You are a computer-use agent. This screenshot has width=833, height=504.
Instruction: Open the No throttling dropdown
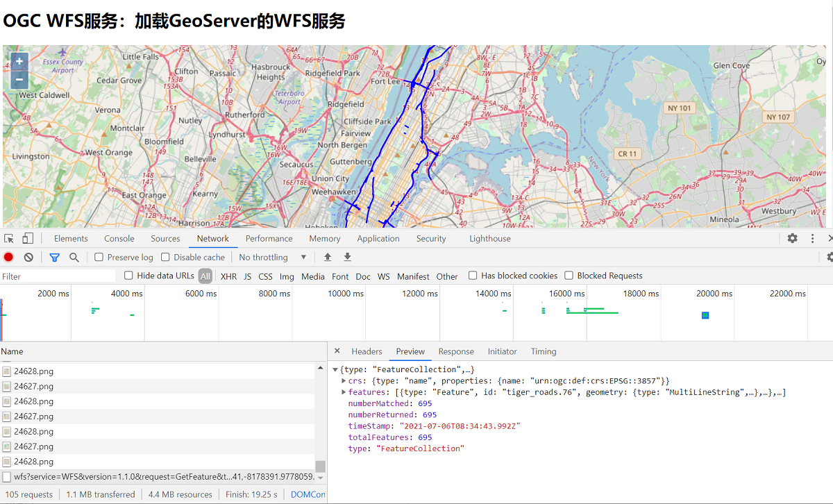tap(272, 257)
